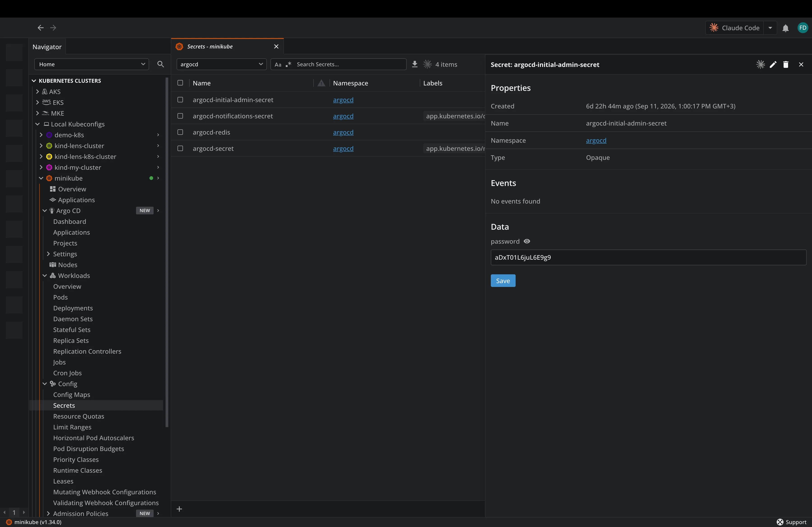Collapse the minikube cluster tree
Screen dimensions: 812x527
pyautogui.click(x=41, y=178)
